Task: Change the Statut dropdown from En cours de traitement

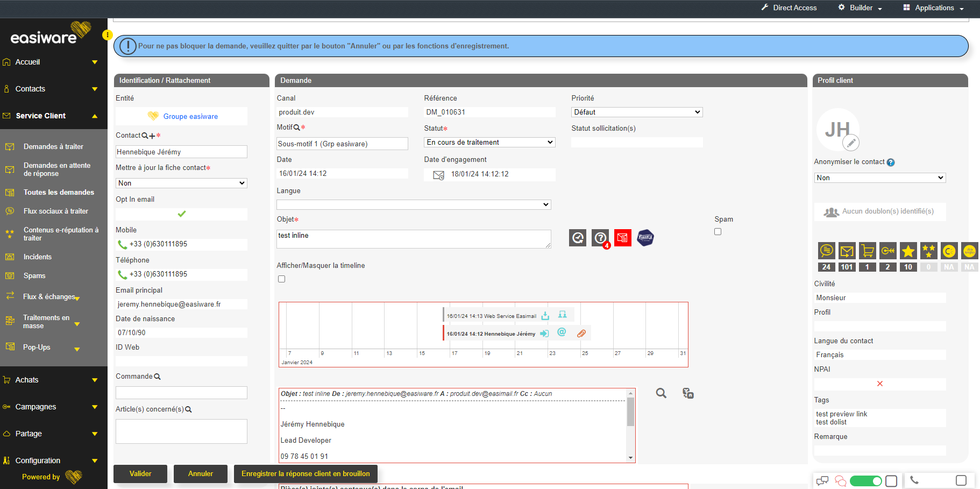Action: (489, 142)
